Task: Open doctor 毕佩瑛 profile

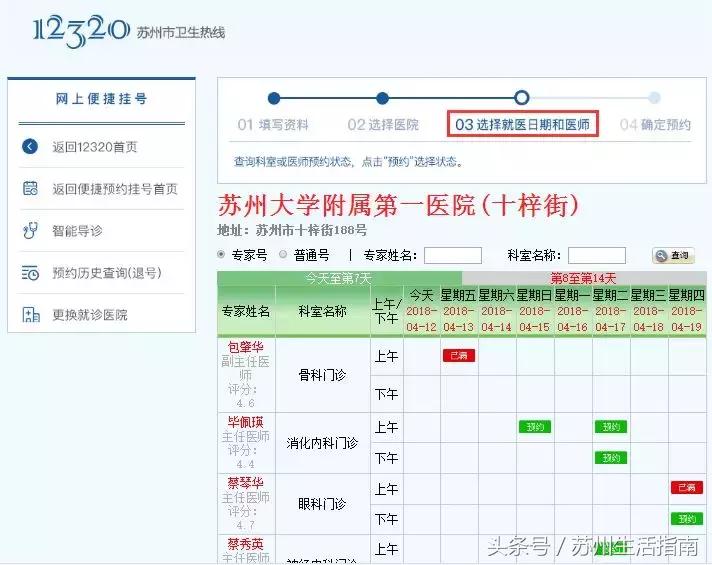Action: point(246,422)
